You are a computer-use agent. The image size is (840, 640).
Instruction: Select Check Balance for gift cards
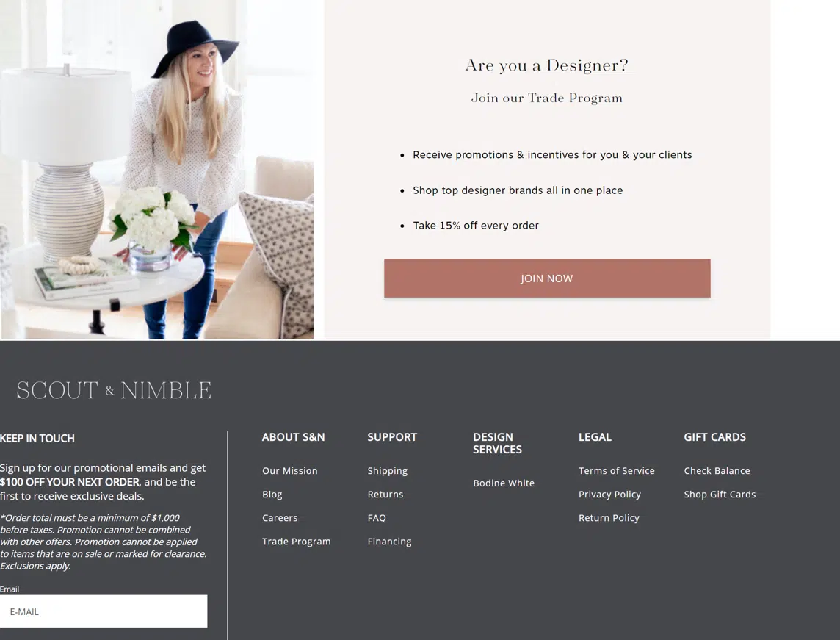[x=717, y=470]
